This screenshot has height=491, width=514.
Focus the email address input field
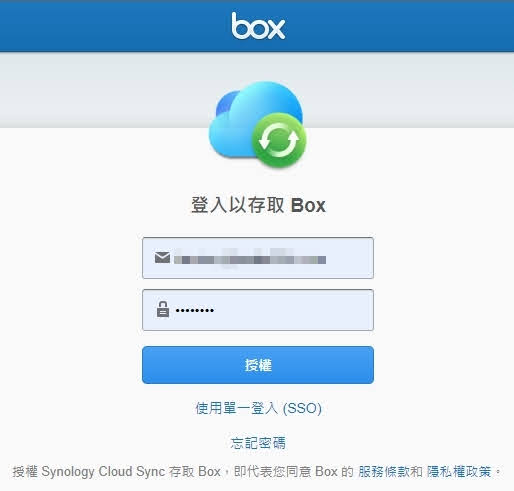258,258
